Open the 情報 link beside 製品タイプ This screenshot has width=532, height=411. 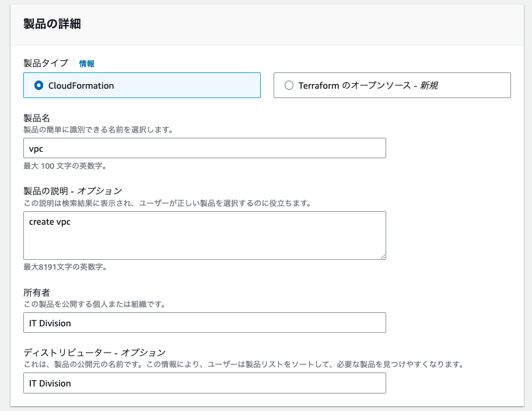[86, 64]
